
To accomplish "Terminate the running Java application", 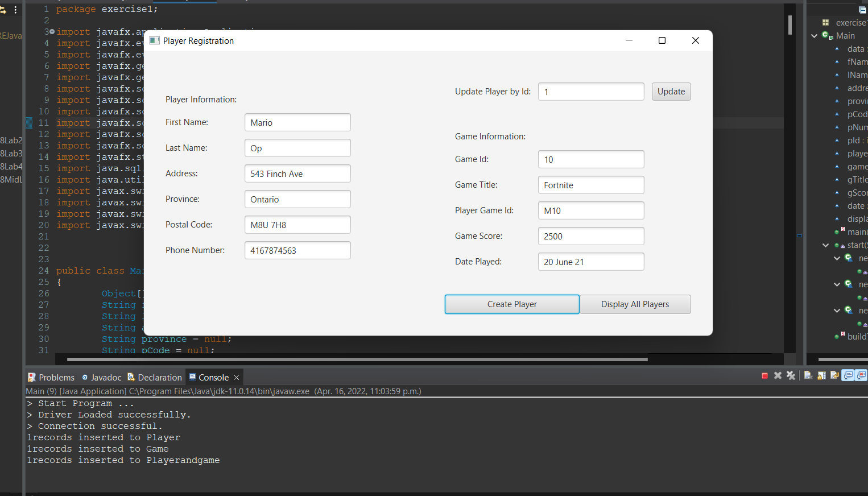I will pyautogui.click(x=764, y=375).
